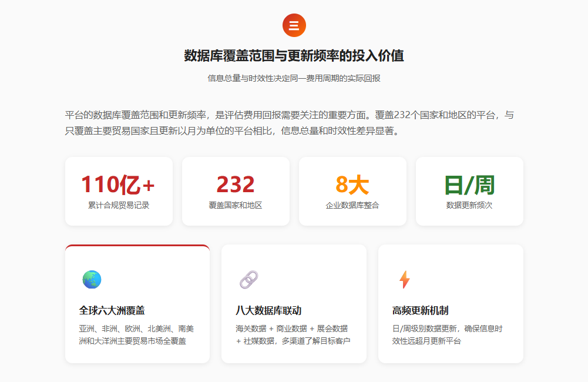
Task: Click the red 232 statistic value
Action: click(236, 185)
